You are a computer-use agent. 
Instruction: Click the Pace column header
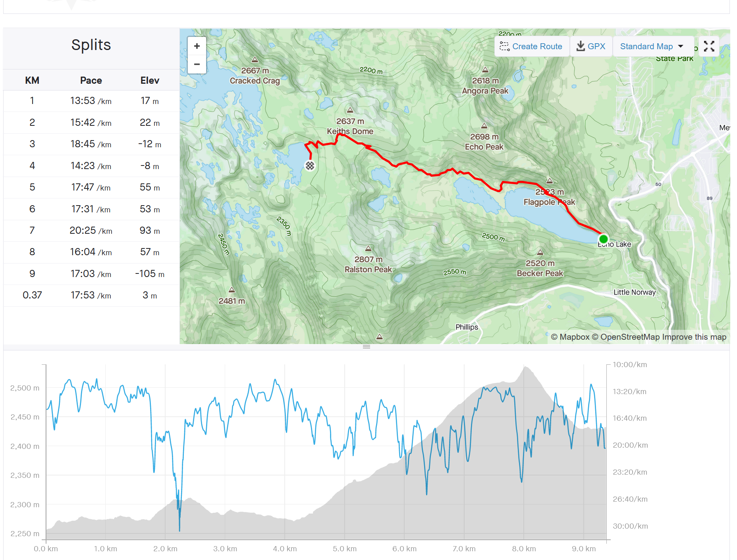91,81
